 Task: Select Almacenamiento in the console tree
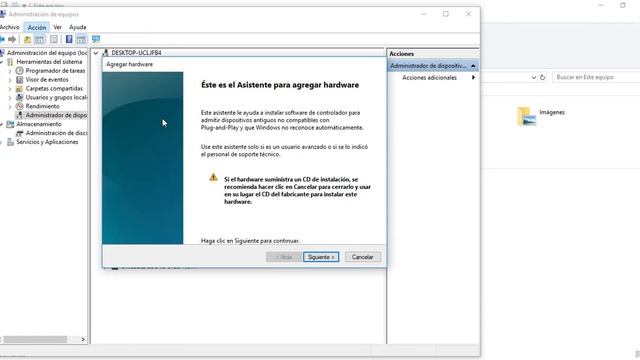pyautogui.click(x=39, y=124)
